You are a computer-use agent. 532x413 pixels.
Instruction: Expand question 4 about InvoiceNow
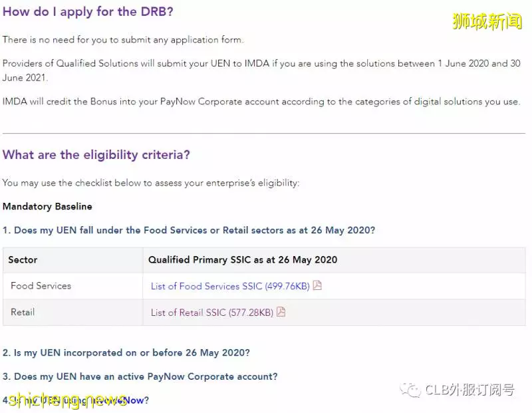[76, 400]
